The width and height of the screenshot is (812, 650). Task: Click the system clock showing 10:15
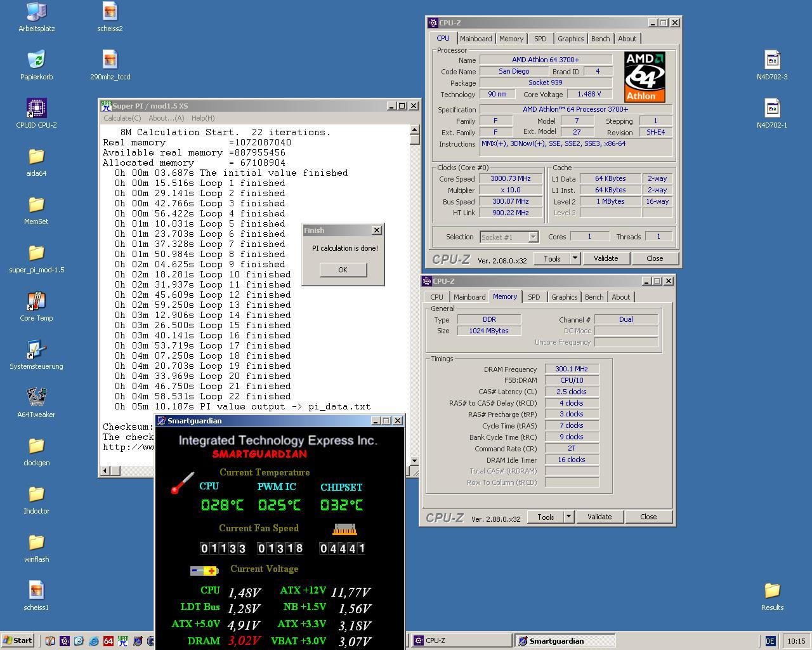[x=796, y=641]
